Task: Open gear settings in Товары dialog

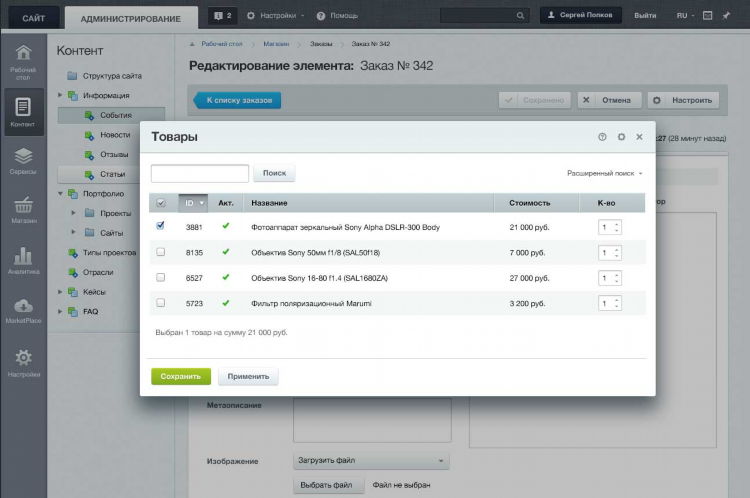Action: click(x=621, y=137)
